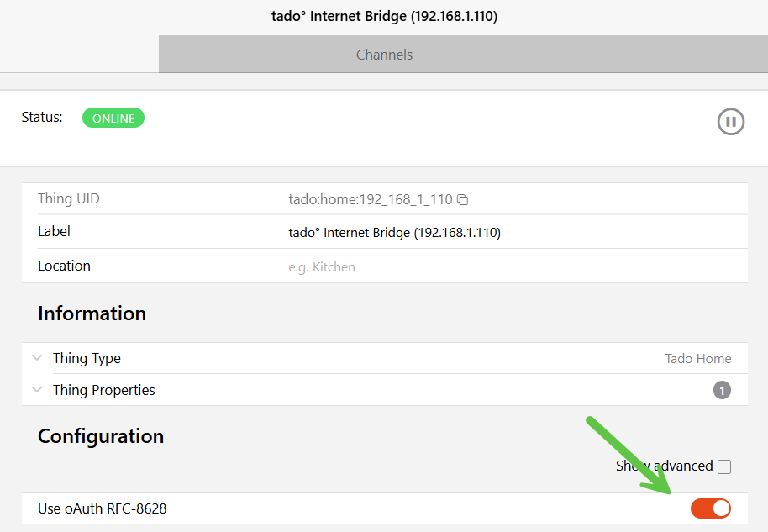Click the Thing Properties row label
This screenshot has height=532, width=768.
tap(103, 390)
